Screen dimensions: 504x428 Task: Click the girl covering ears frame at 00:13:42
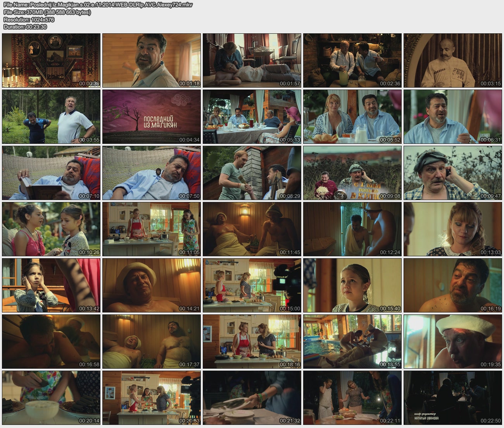click(x=51, y=285)
